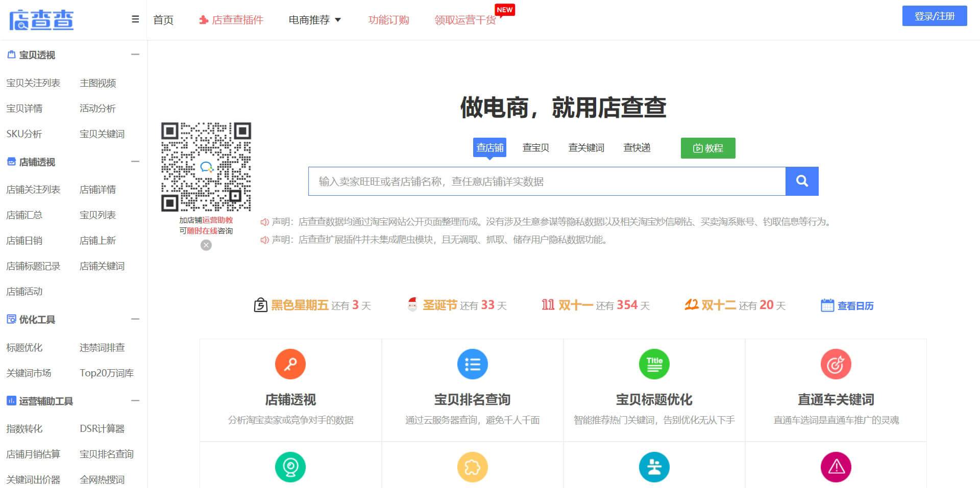Expand the 电商推荐 dropdown menu
980x488 pixels.
click(314, 20)
